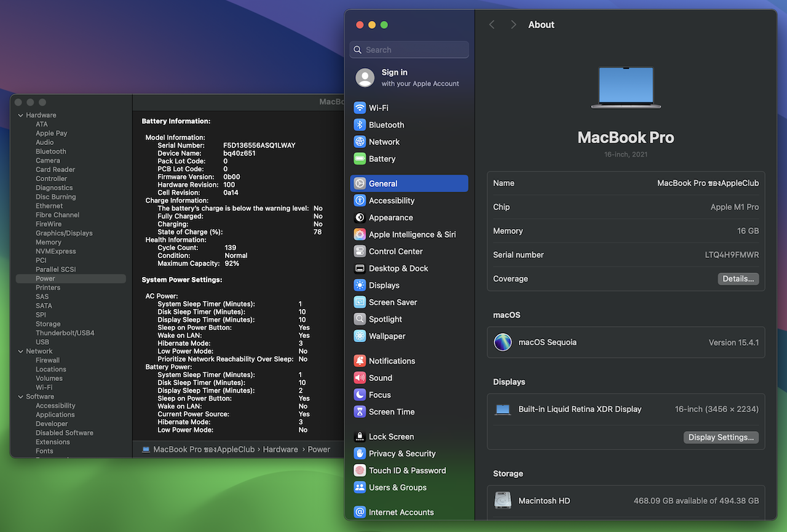The width and height of the screenshot is (787, 532).
Task: Select USB in System Information sidebar
Action: (x=42, y=342)
